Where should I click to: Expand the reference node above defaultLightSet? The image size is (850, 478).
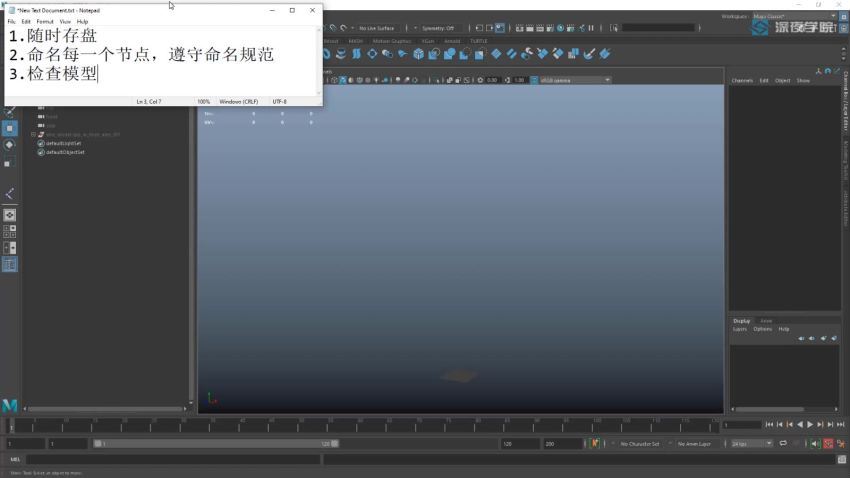coord(34,134)
